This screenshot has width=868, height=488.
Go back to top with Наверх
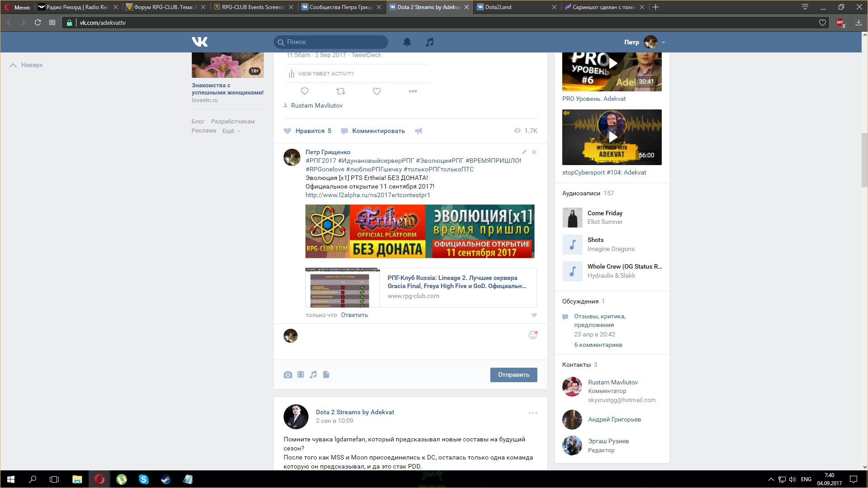[26, 65]
